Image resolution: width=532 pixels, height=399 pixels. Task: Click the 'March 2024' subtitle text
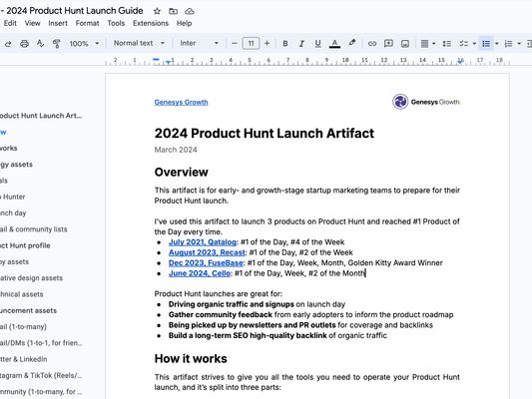pos(176,150)
